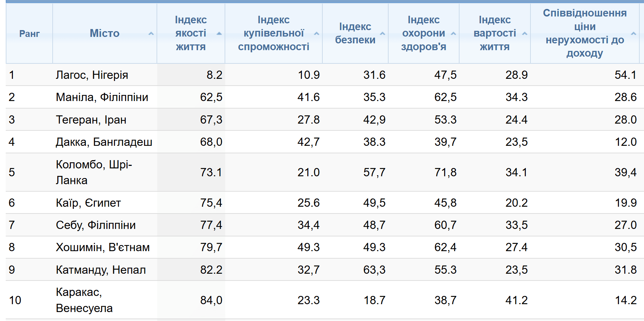Image resolution: width=644 pixels, height=321 pixels.
Task: Click the Ранг column header
Action: [x=29, y=34]
